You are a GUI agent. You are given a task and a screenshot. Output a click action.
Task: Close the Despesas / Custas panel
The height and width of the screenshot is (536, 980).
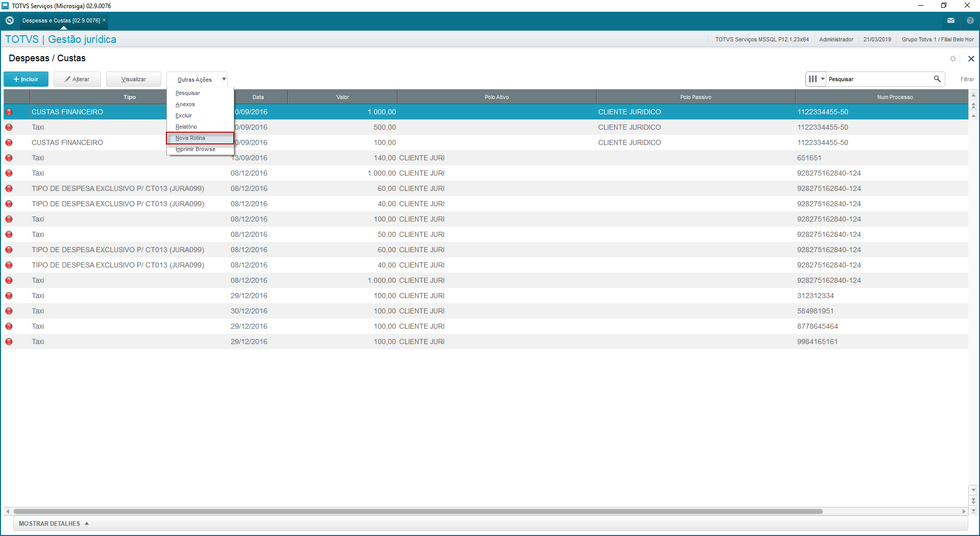tap(971, 59)
